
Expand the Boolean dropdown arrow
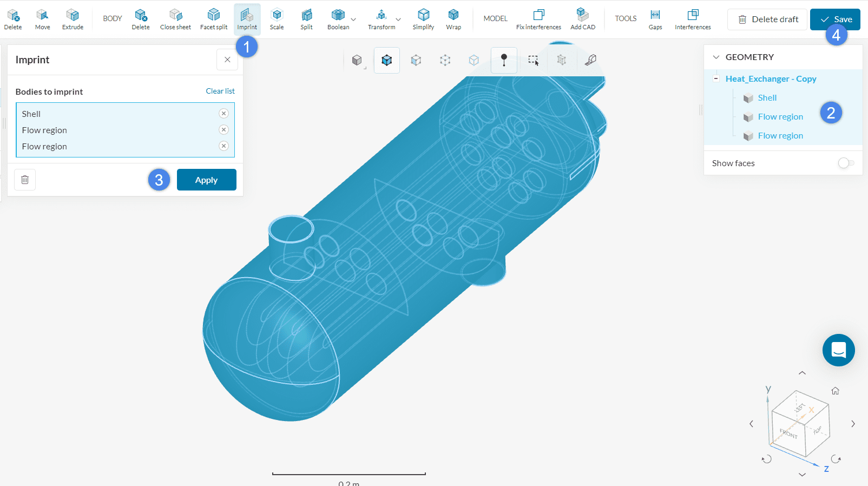[x=353, y=19]
